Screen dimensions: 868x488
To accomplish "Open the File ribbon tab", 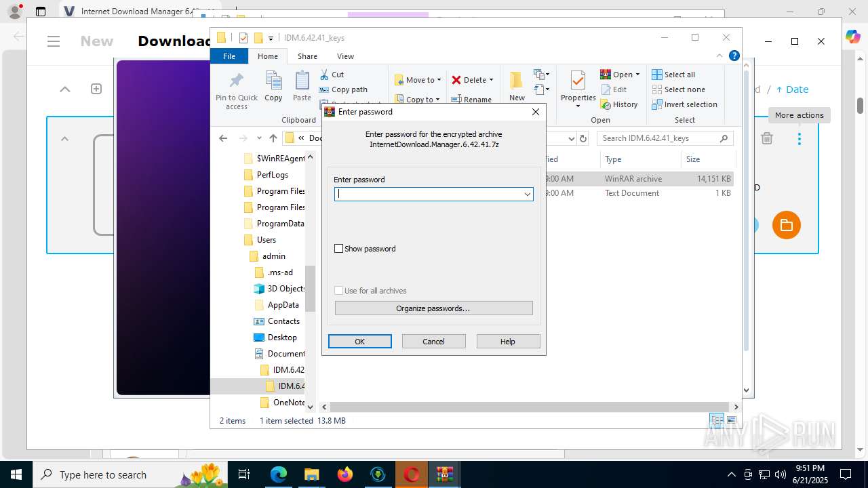I will 229,56.
